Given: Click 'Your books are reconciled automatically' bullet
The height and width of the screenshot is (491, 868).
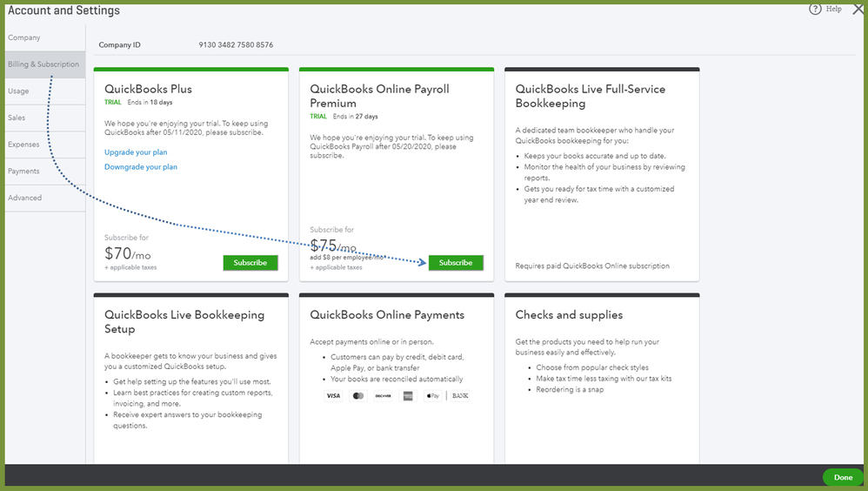Looking at the screenshot, I should click(x=397, y=379).
